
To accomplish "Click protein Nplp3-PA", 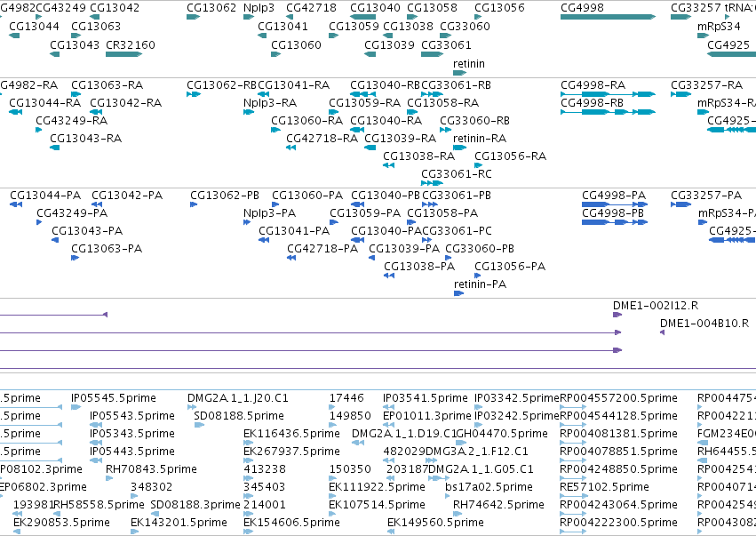I will (269, 213).
